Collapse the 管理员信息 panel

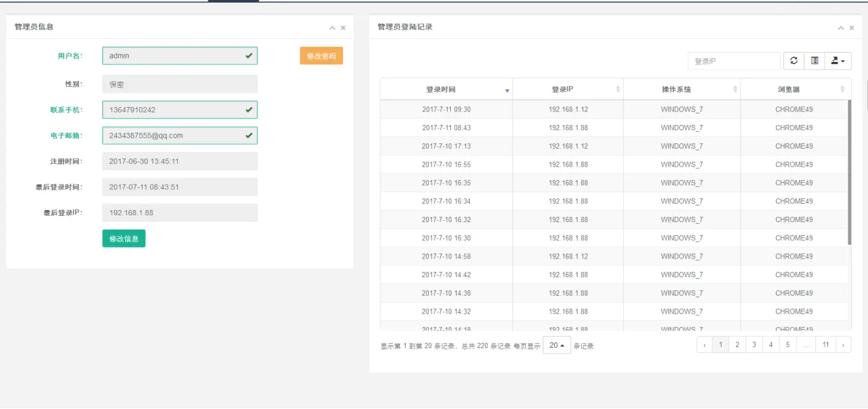[x=332, y=28]
